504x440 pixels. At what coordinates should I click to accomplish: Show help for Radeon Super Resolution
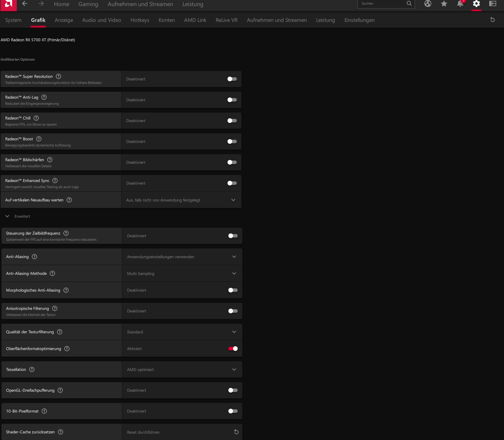coord(58,76)
